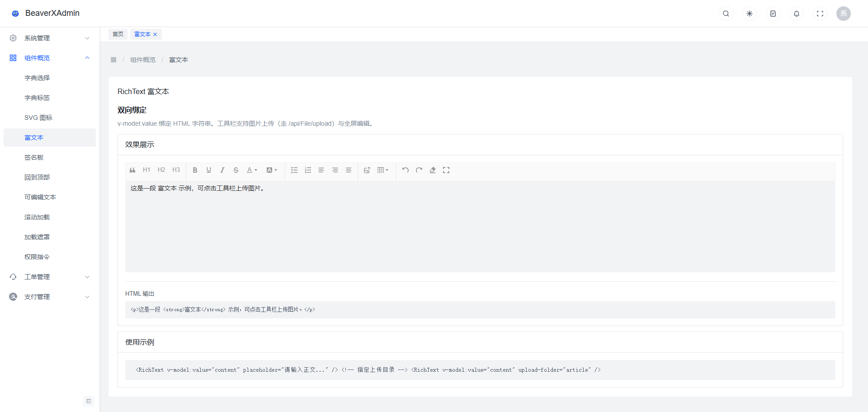This screenshot has height=412, width=868.
Task: Toggle strikethrough text style
Action: (236, 170)
